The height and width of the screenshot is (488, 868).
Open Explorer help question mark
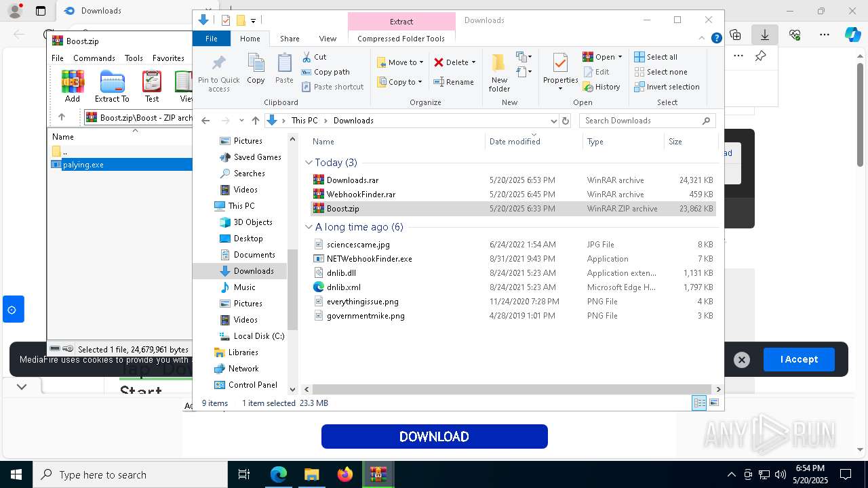[x=716, y=39]
